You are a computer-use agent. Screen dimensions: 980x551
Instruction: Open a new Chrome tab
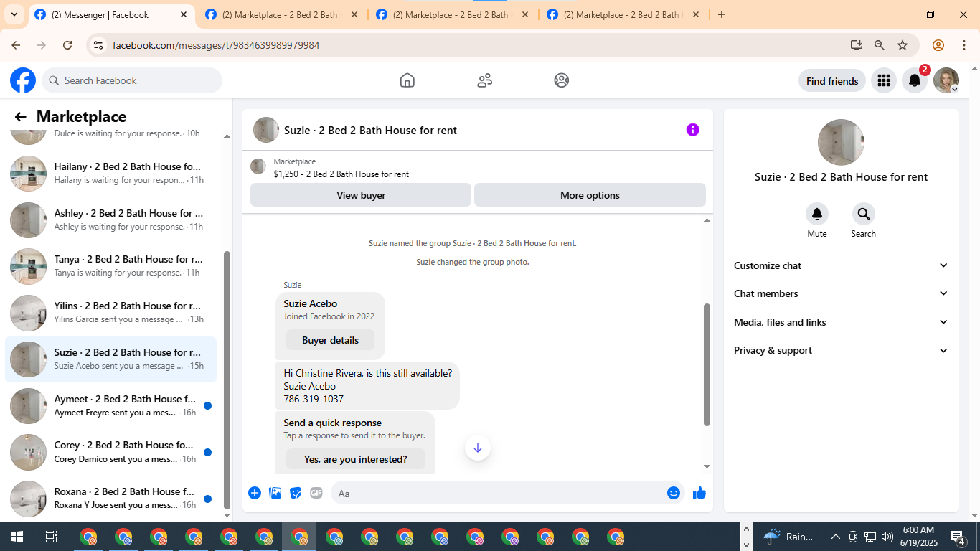(x=722, y=14)
